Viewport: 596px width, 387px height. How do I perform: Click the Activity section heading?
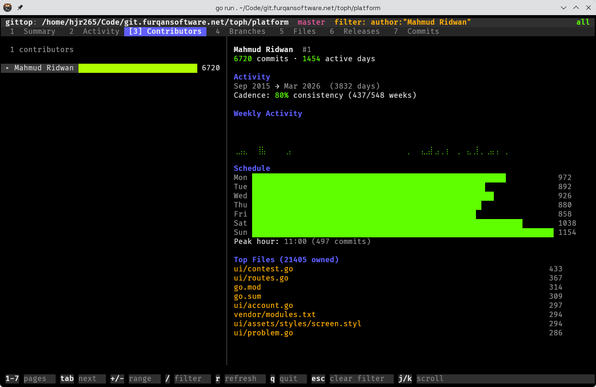252,77
